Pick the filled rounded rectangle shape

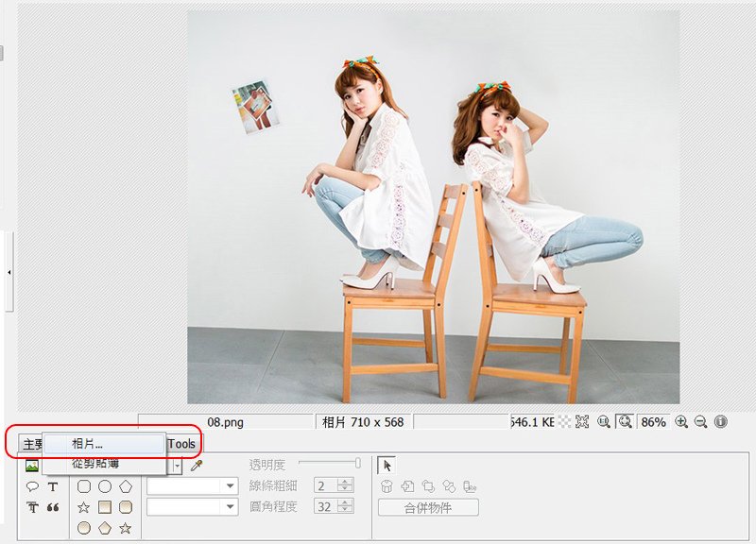point(126,507)
